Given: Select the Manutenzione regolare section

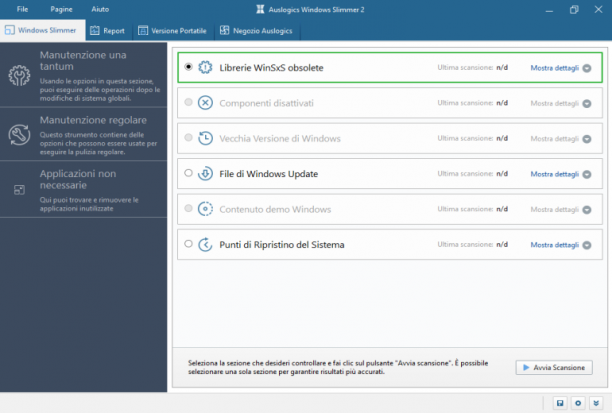Looking at the screenshot, I should click(x=83, y=134).
